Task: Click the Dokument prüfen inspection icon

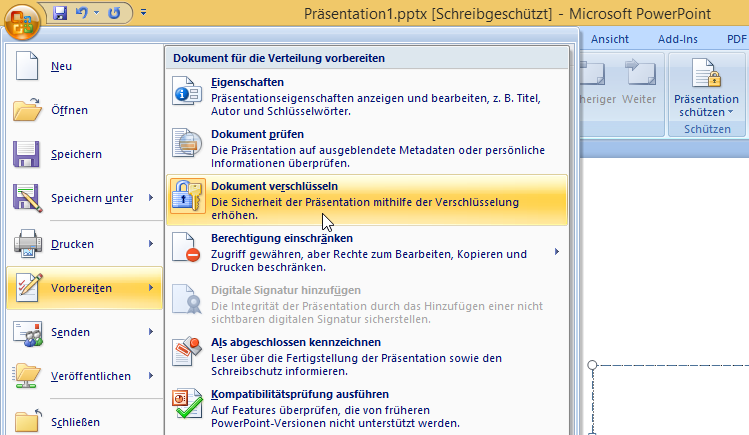Action: 187,143
